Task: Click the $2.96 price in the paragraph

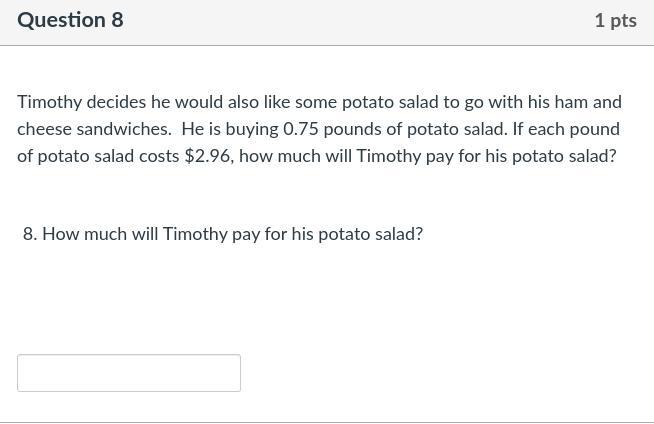Action: (207, 156)
